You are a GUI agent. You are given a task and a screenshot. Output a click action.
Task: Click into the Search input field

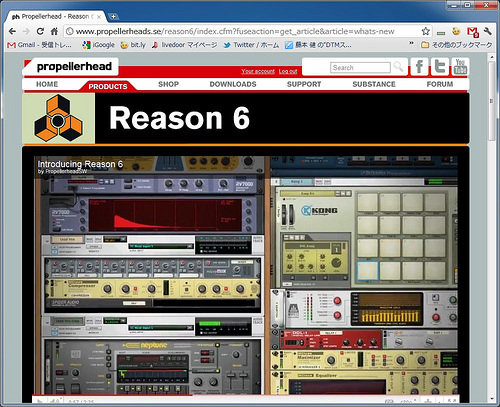click(360, 68)
